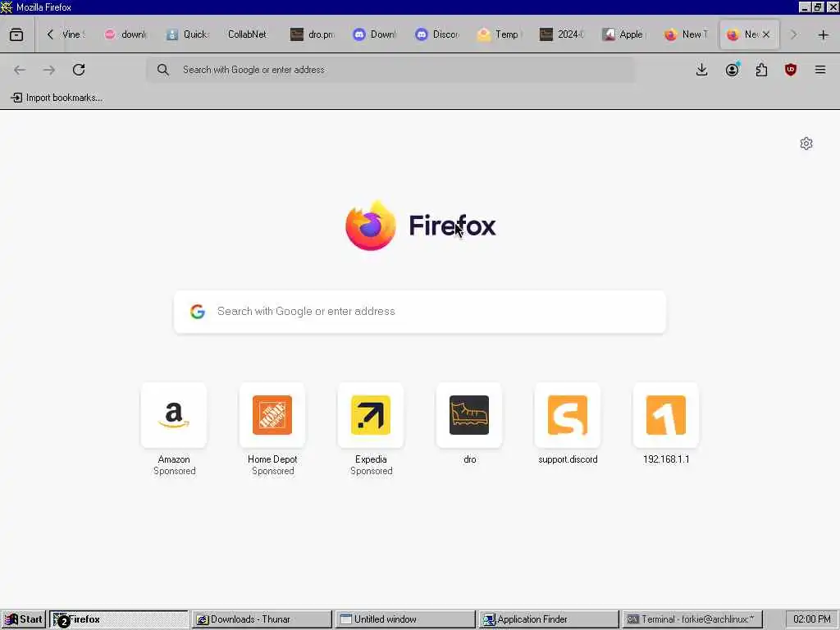This screenshot has height=630, width=840.
Task: Click Import bookmarks in the bookmarks toolbar
Action: 57,98
